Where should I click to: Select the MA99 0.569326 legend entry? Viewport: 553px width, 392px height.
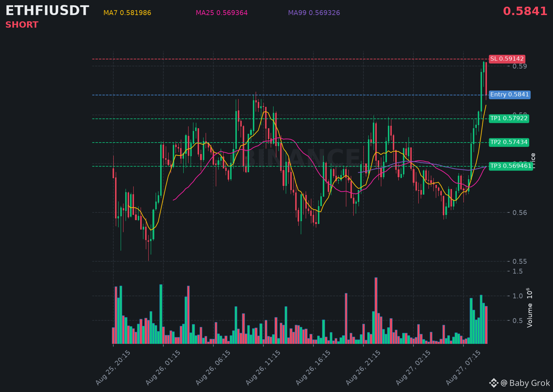314,13
